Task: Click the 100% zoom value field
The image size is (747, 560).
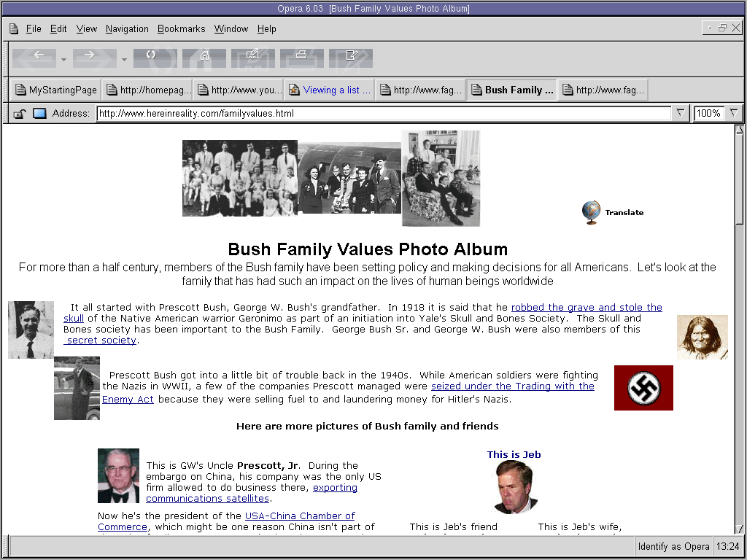Action: pyautogui.click(x=709, y=113)
